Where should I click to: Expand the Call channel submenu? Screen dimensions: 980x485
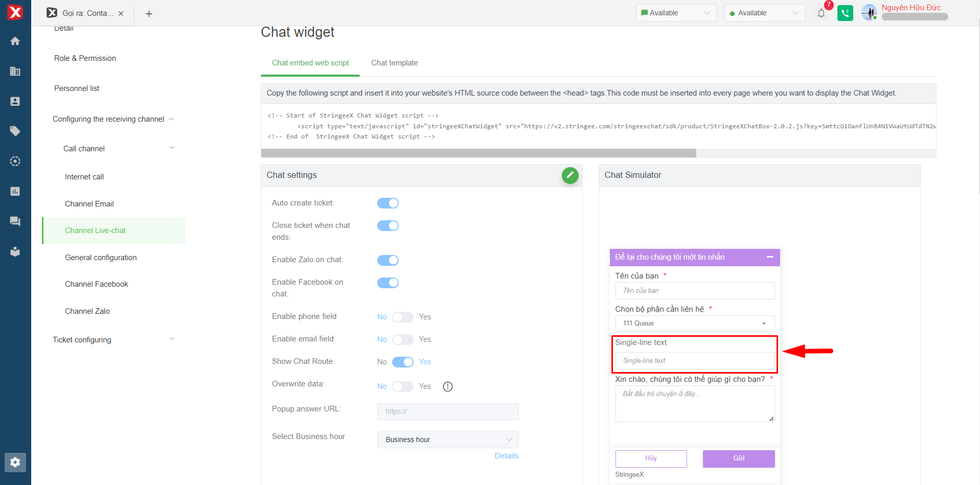coord(172,148)
